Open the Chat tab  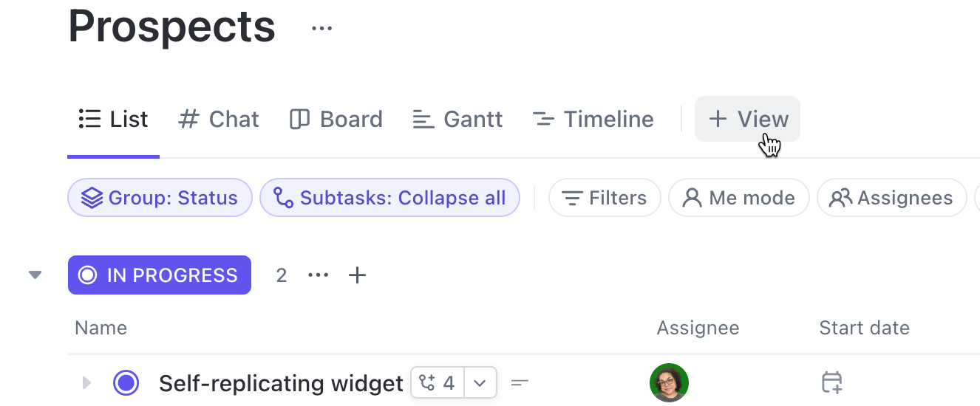tap(219, 120)
